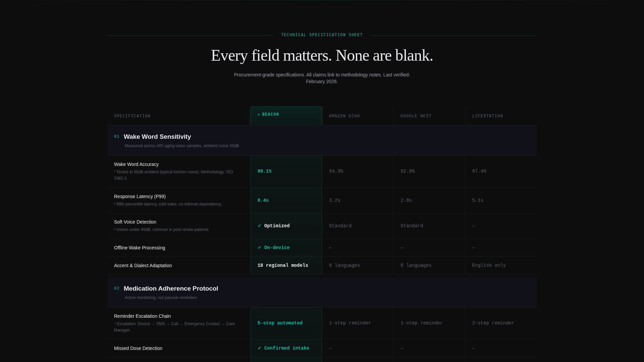Click the Measured across 400 aging-voice samples note

(182, 146)
